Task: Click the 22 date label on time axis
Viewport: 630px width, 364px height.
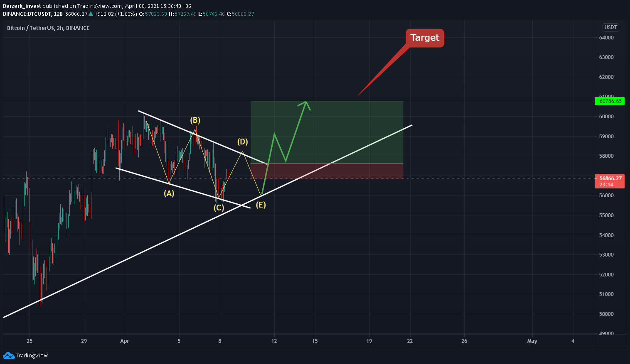Action: tap(410, 341)
